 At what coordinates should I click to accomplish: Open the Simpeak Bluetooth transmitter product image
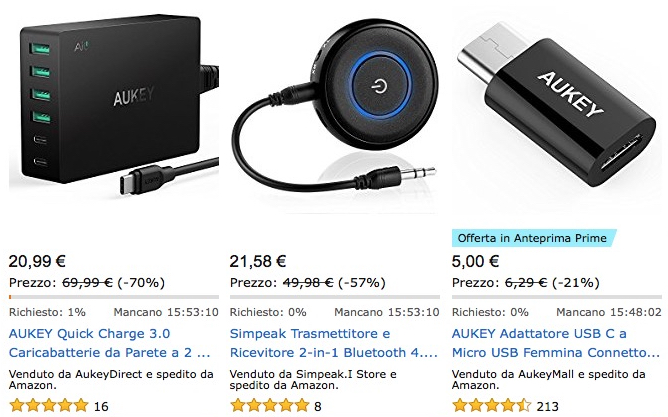point(335,113)
